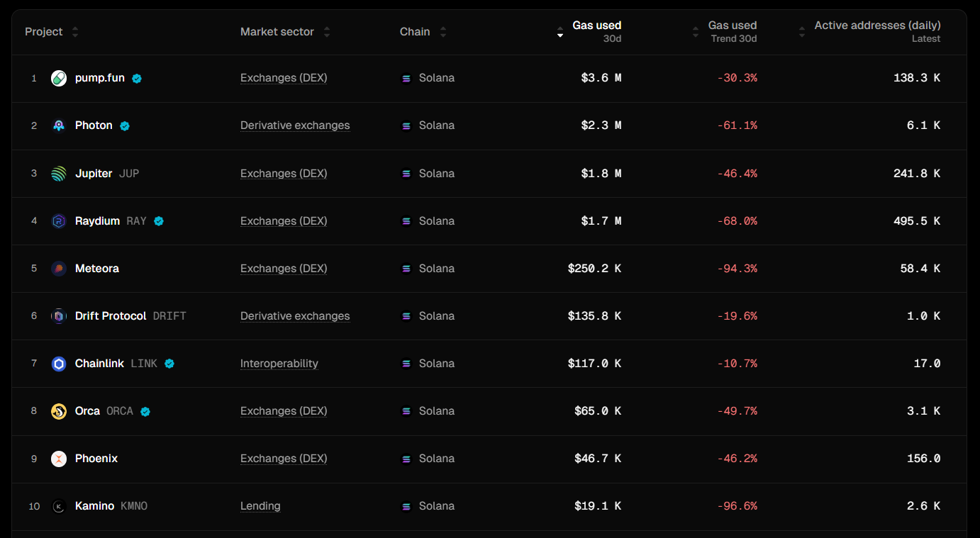
Task: Click the Solana icon in Jupiter row
Action: [x=406, y=174]
